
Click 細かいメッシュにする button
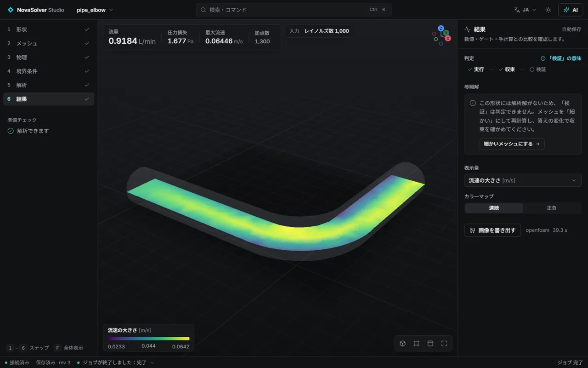coord(512,144)
